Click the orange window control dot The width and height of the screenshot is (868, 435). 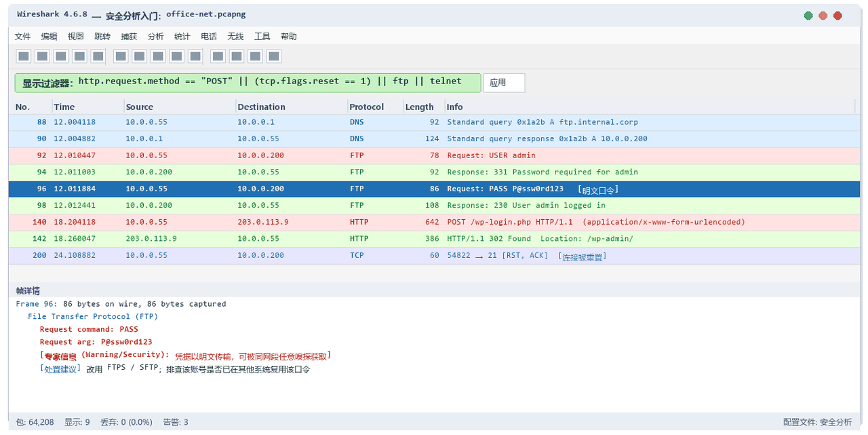823,16
